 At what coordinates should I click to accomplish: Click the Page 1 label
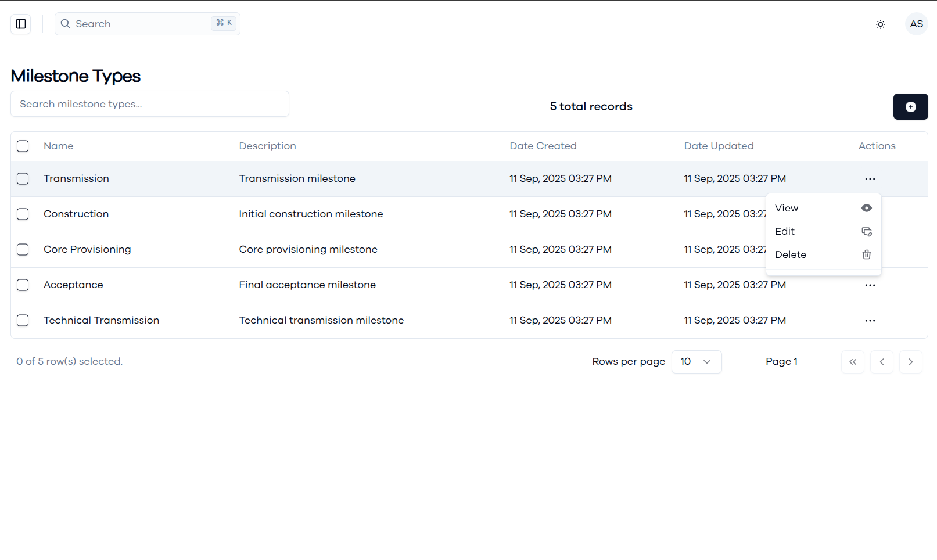[x=781, y=362]
